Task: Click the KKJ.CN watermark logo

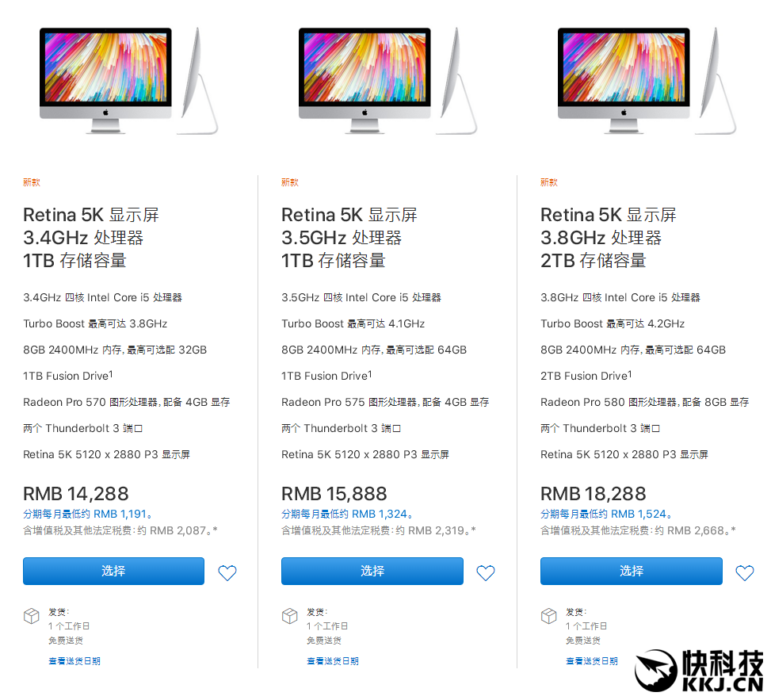Action: 699,671
